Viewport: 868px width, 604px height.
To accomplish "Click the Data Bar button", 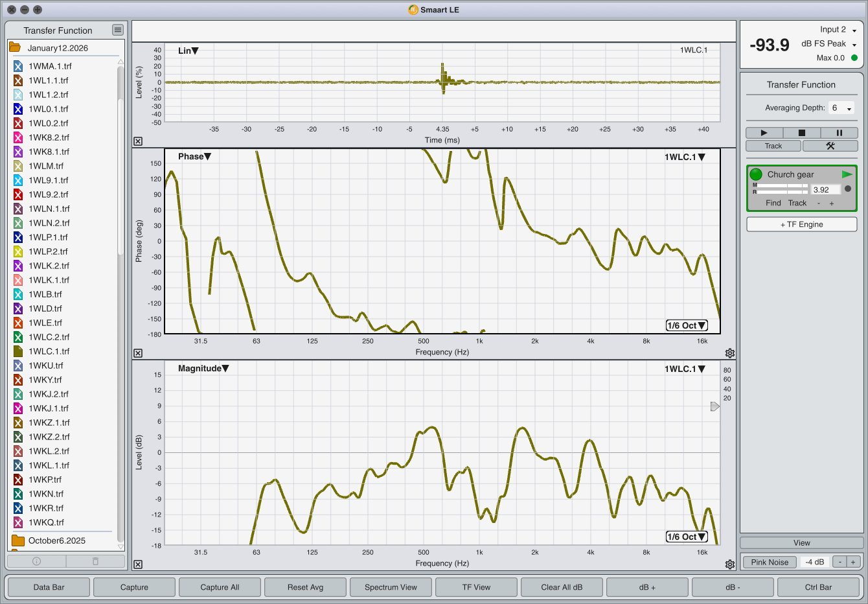I will [x=49, y=587].
